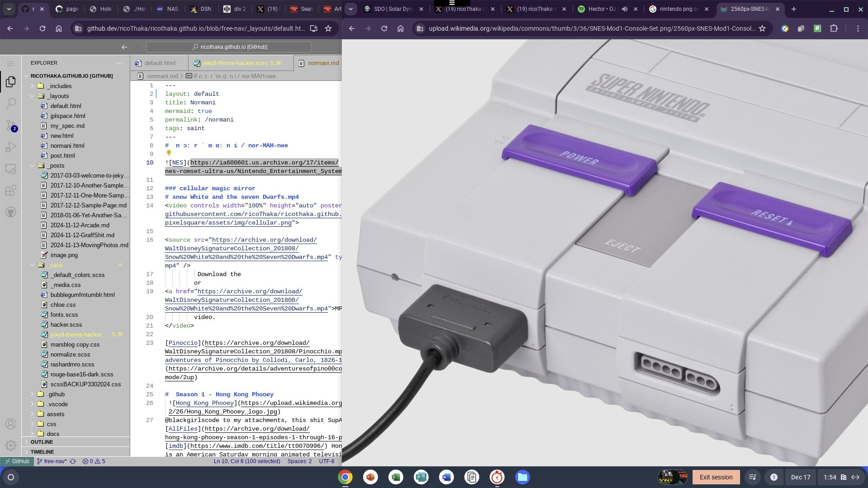Image resolution: width=868 pixels, height=488 pixels.
Task: Open Remote Explorer view
Action: coord(11,169)
